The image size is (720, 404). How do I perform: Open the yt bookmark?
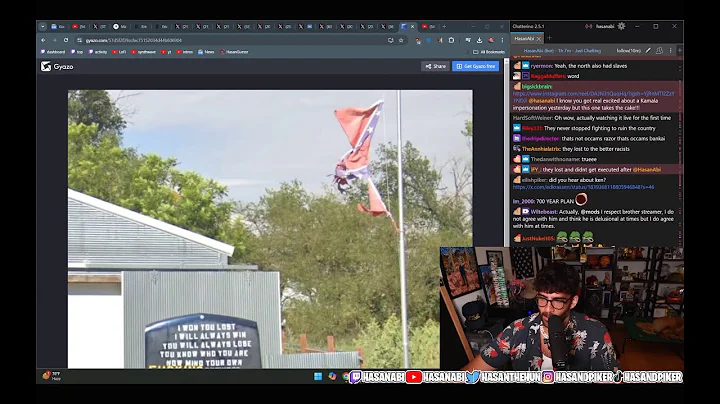click(166, 52)
